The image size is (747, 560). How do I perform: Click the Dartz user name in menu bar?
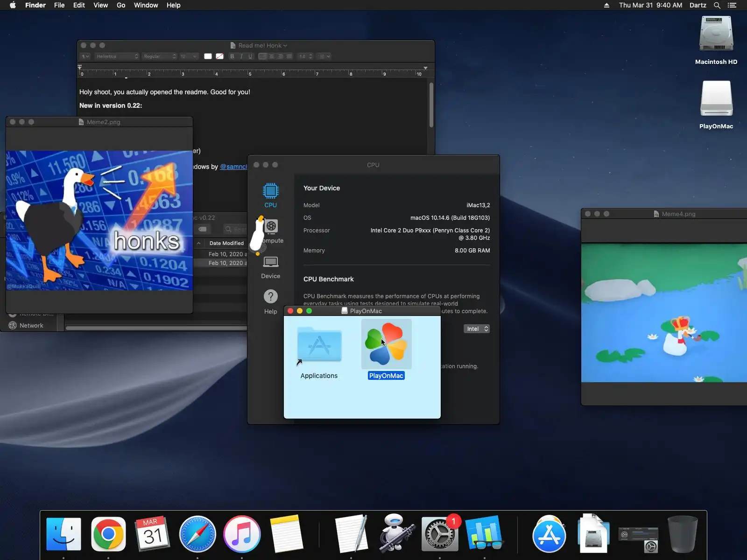click(x=698, y=5)
